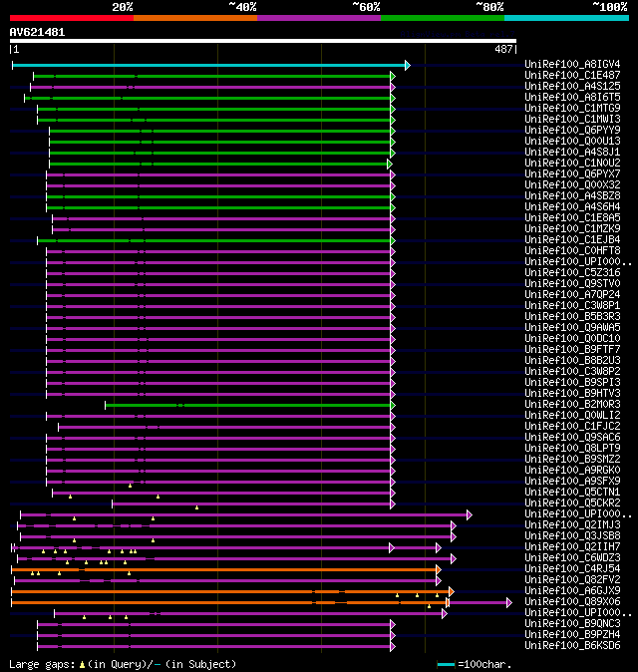Open hit UniRef100_Q6PYY9
The width and height of the screenshot is (638, 672).
(x=572, y=130)
